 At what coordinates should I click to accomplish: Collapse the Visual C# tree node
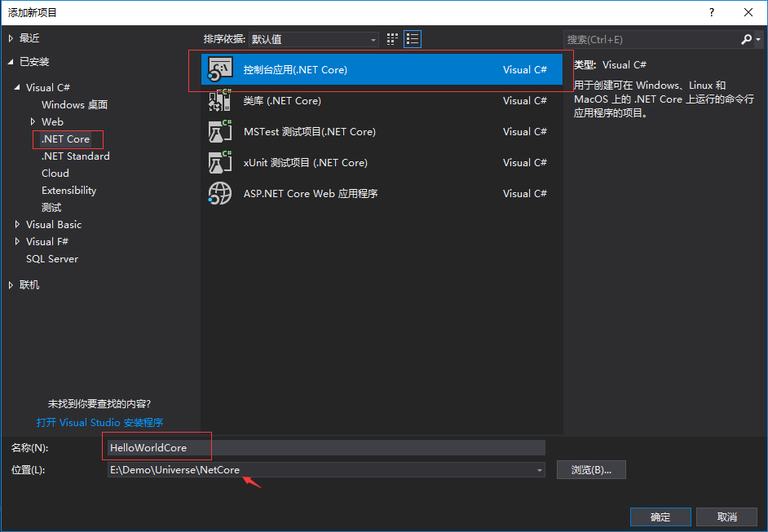pyautogui.click(x=17, y=88)
